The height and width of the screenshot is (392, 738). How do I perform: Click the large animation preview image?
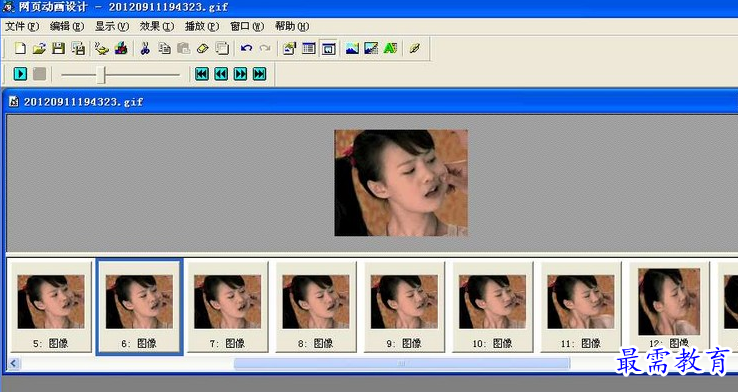pos(401,183)
